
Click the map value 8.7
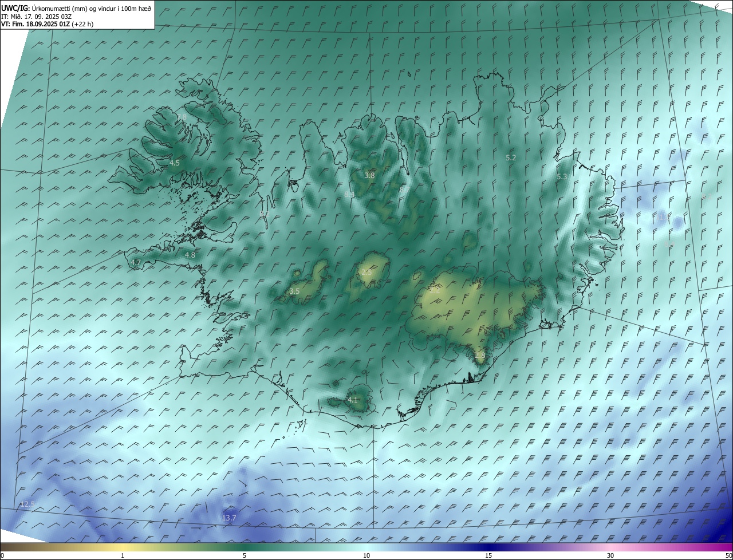point(404,188)
